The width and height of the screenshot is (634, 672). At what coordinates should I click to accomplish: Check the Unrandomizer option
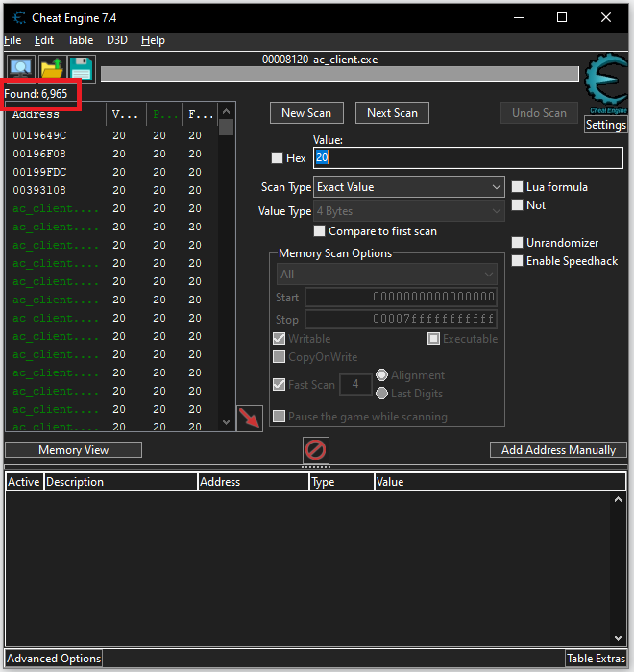[x=518, y=243]
